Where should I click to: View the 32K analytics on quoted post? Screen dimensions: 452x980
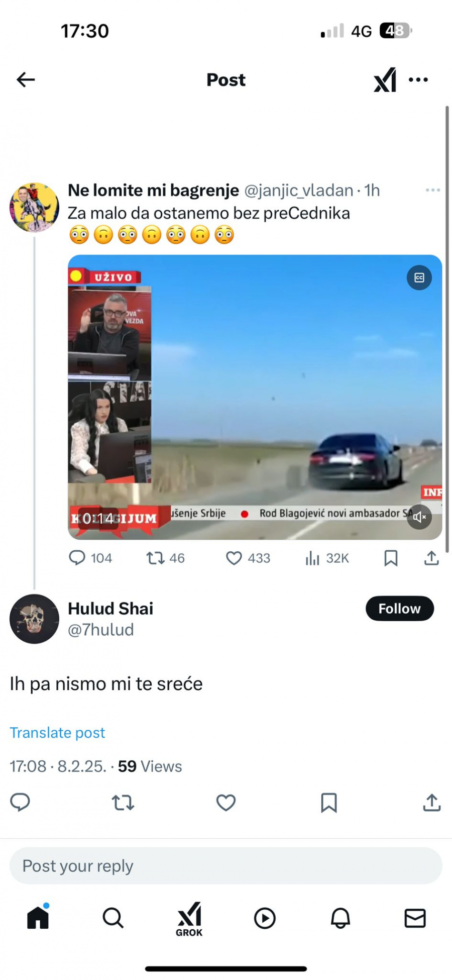[x=327, y=558]
